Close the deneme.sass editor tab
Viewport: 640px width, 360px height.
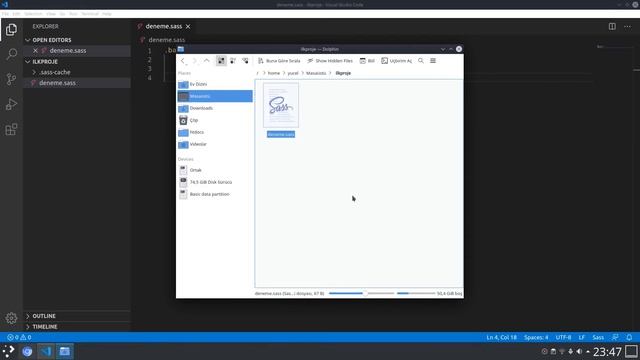pyautogui.click(x=188, y=27)
